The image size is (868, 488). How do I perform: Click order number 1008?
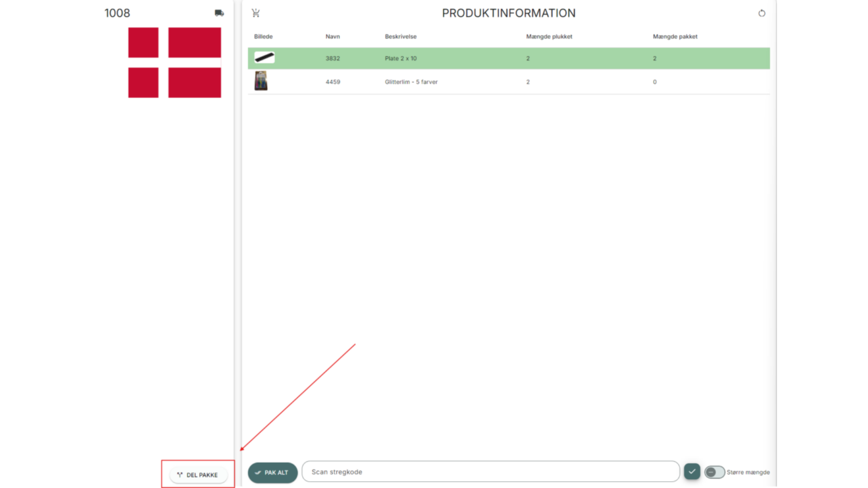(x=117, y=13)
